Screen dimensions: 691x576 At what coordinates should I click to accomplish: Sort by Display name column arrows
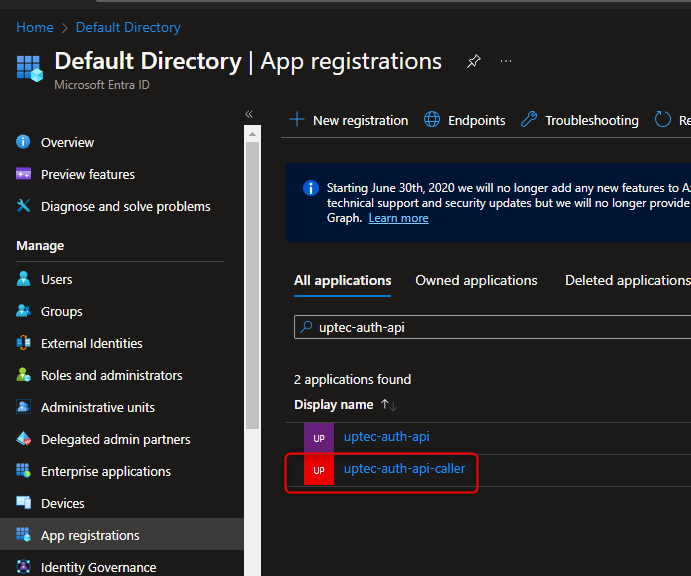point(389,405)
